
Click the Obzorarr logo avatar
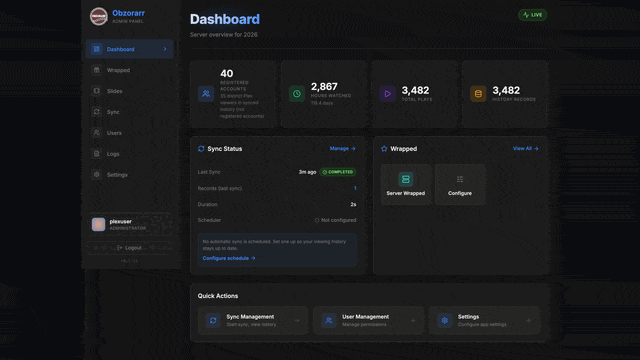click(98, 16)
